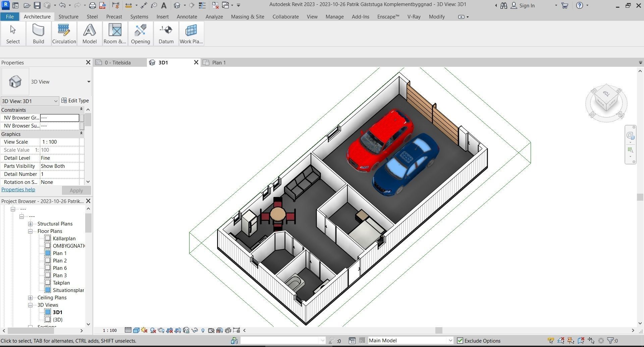Screen dimensions: 644x347
Task: Click the 1 : 100 view scale button
Action: click(x=110, y=330)
